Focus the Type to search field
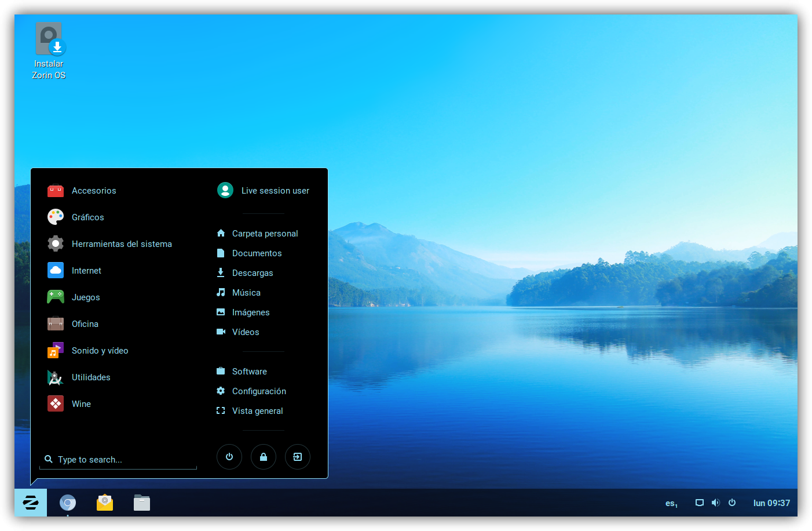 point(118,460)
